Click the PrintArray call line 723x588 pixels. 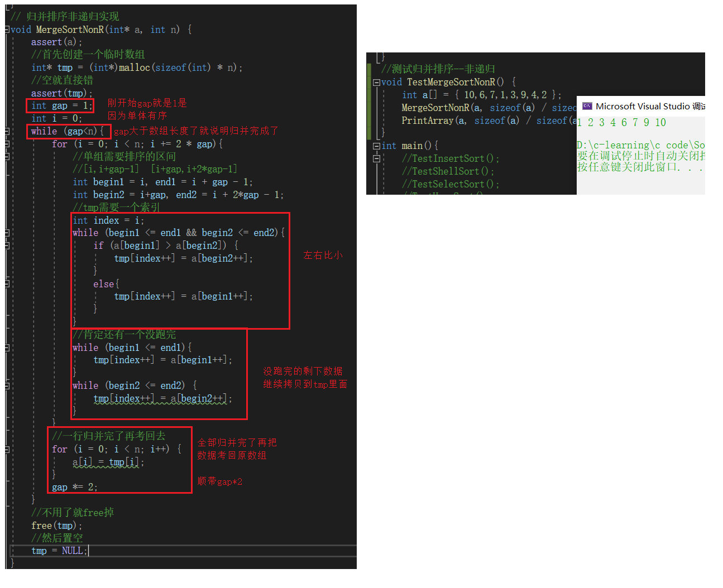[489, 121]
